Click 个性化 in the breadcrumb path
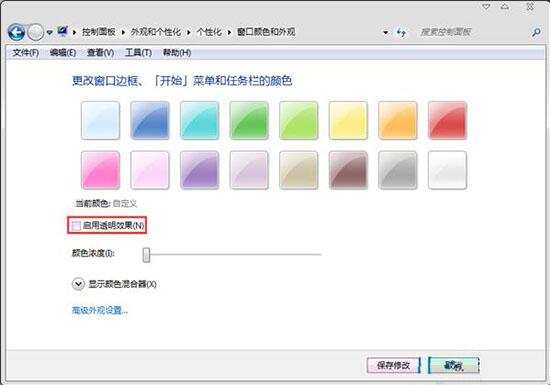 [209, 32]
